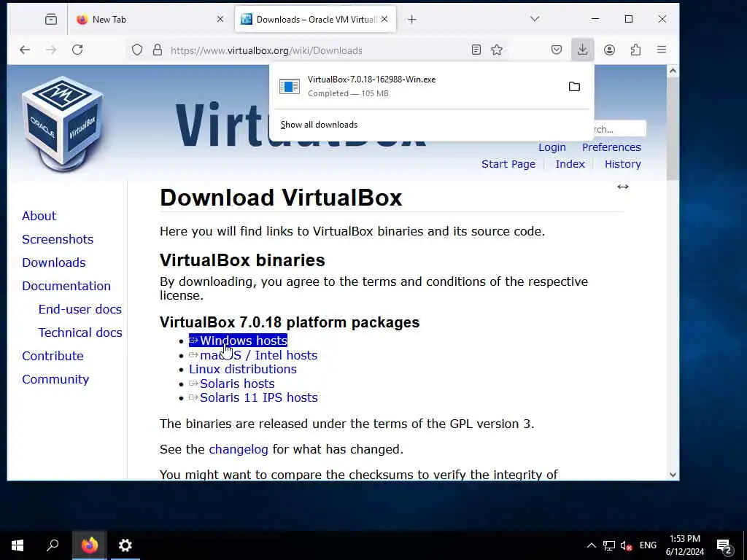
Task: Open the changelog link
Action: pos(239,449)
